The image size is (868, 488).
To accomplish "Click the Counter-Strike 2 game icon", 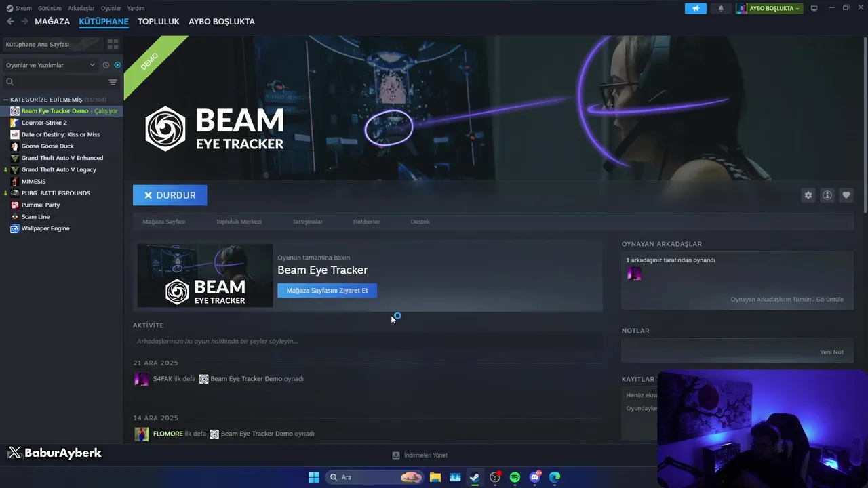I will pos(15,123).
